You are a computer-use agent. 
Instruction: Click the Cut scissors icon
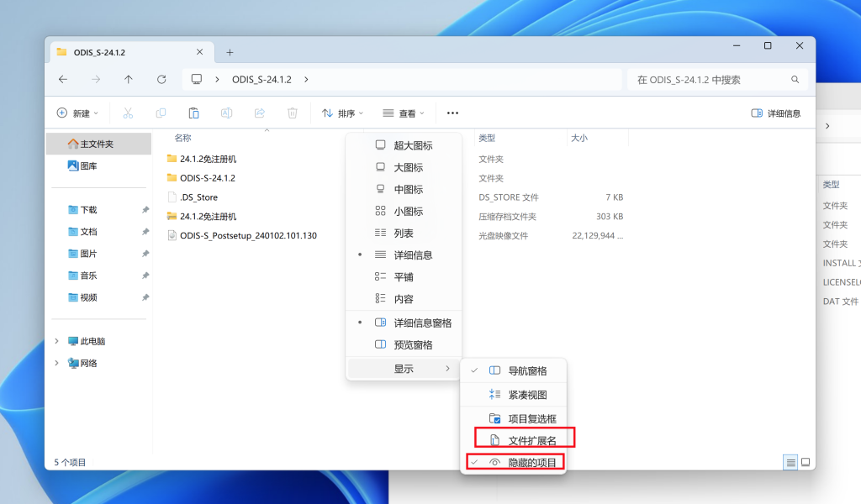coord(128,113)
